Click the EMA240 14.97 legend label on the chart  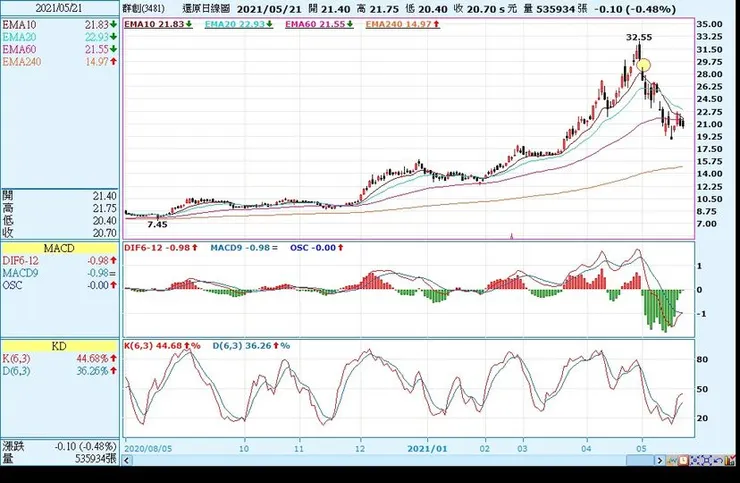pos(403,24)
